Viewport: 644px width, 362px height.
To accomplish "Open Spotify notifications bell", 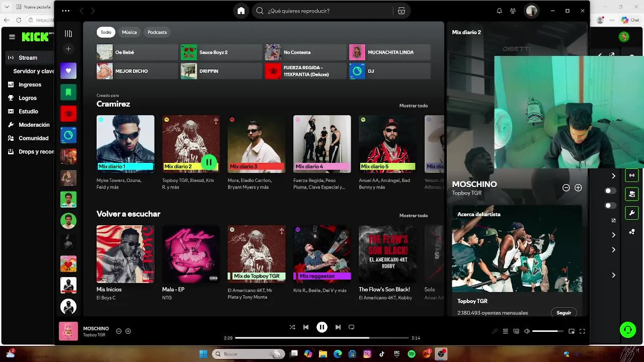I will tap(500, 11).
